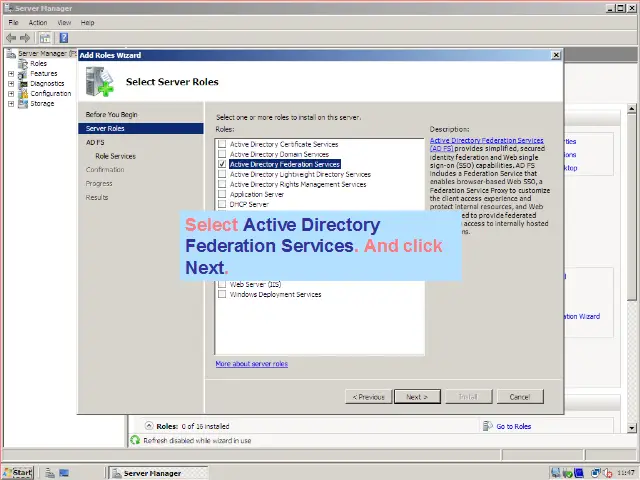Open the View menu
Viewport: 640px width, 480px height.
tap(64, 22)
